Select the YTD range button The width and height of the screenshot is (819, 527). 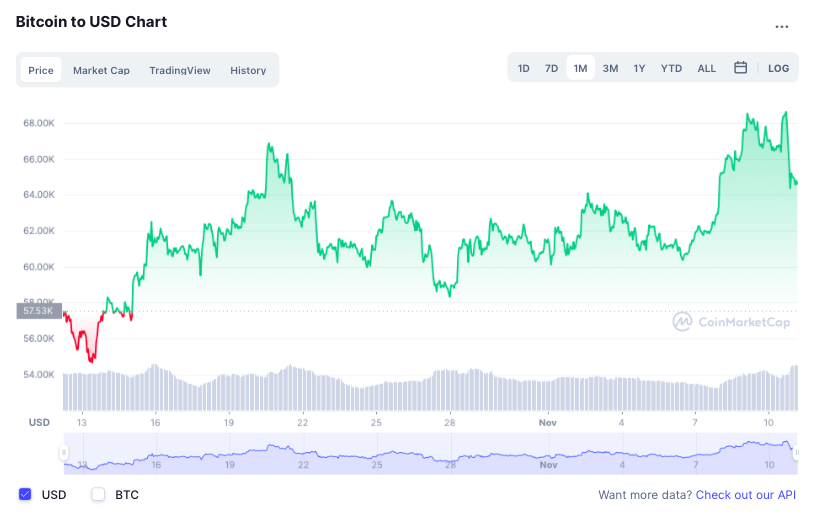click(x=671, y=68)
